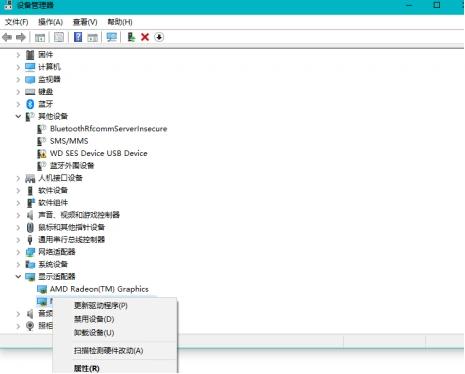This screenshot has width=465, height=374.
Task: Click the AMD Radeon Graphics adapter icon
Action: pyautogui.click(x=42, y=289)
